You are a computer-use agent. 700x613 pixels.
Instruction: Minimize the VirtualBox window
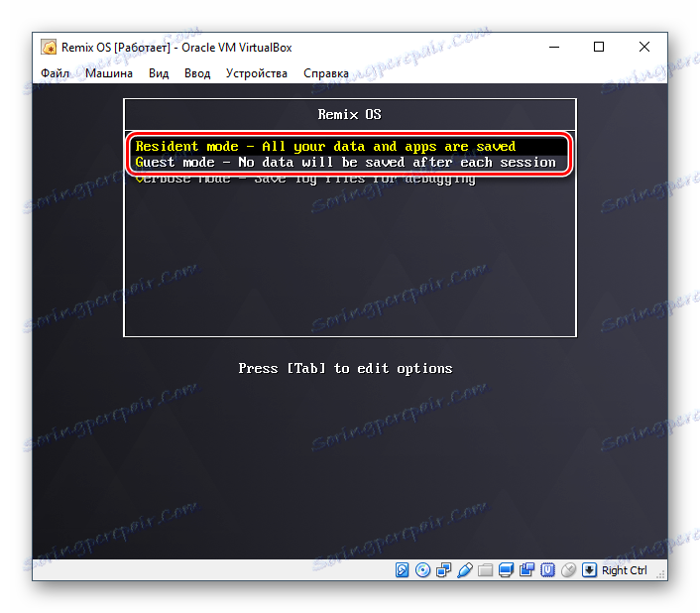click(x=554, y=47)
